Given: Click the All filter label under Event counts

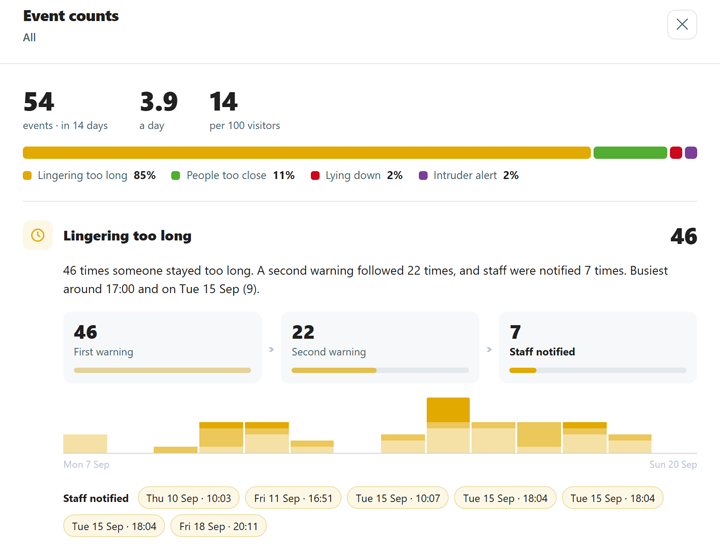Looking at the screenshot, I should tap(29, 38).
